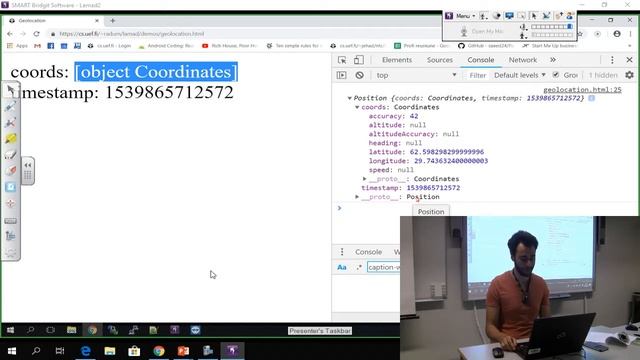This screenshot has width=640, height=360.
Task: Expand the __proto__: Position node
Action: tap(357, 197)
